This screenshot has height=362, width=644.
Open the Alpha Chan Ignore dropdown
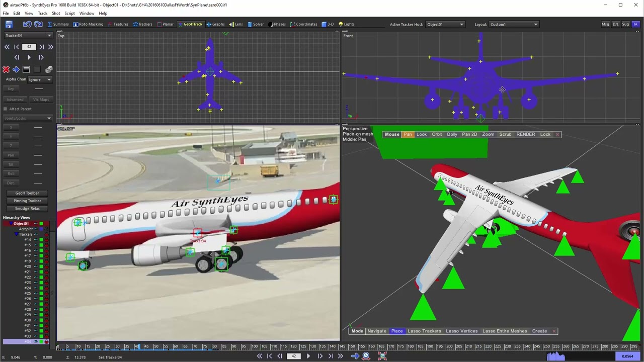[40, 79]
